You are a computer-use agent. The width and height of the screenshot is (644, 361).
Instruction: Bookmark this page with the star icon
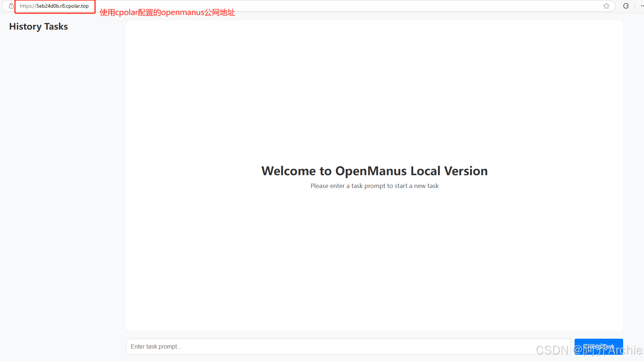pos(606,6)
